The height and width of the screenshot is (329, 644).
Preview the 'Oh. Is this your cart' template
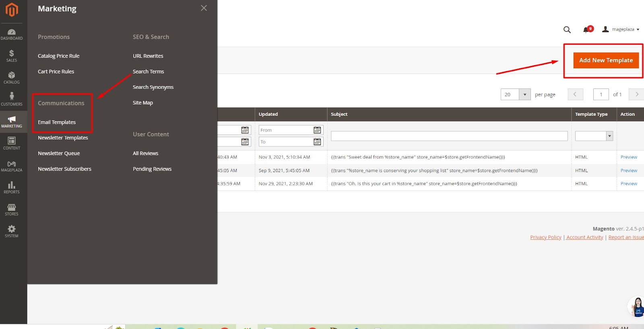tap(629, 184)
